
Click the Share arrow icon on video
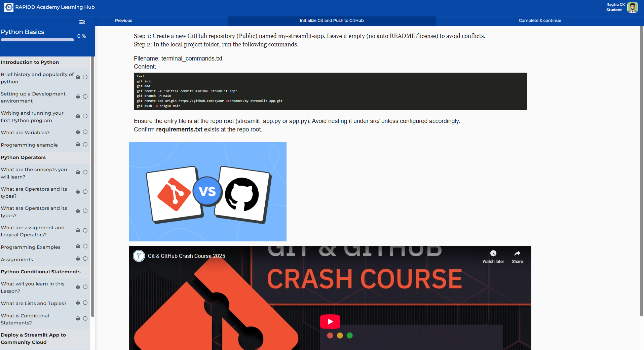[x=517, y=254]
